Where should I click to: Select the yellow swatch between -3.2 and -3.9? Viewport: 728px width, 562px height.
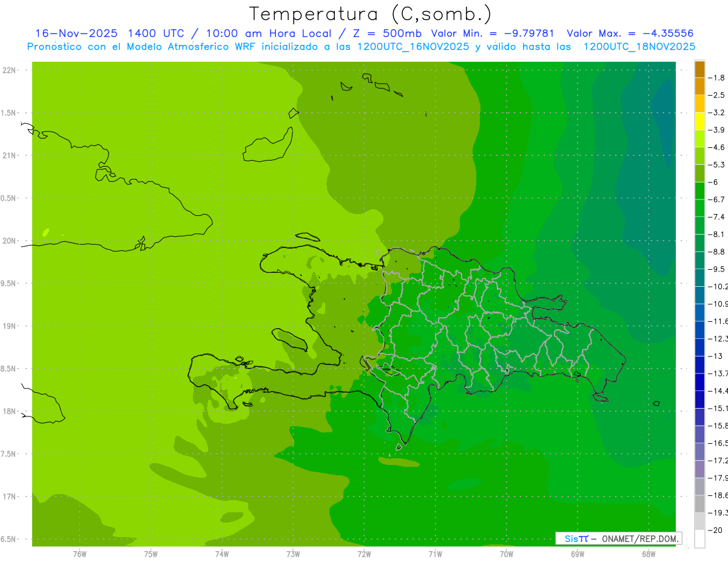(699, 121)
